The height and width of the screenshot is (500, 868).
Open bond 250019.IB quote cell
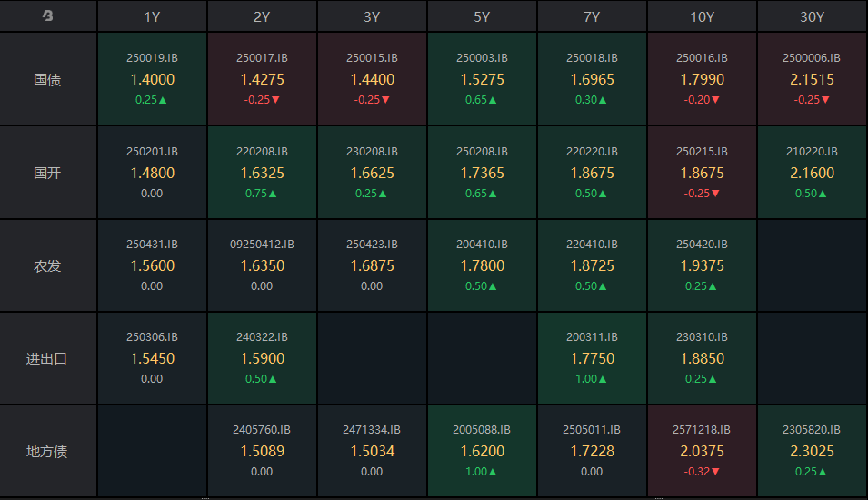152,79
